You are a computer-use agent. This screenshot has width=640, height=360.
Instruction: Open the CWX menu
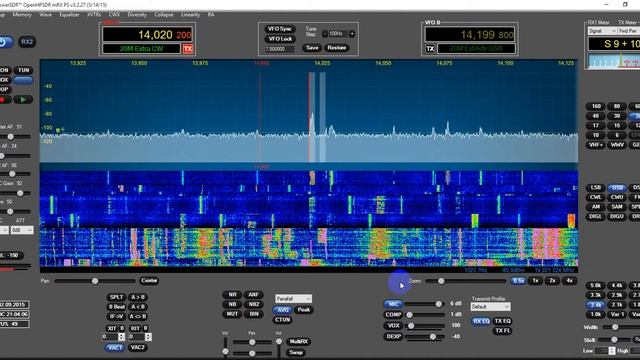click(x=114, y=15)
